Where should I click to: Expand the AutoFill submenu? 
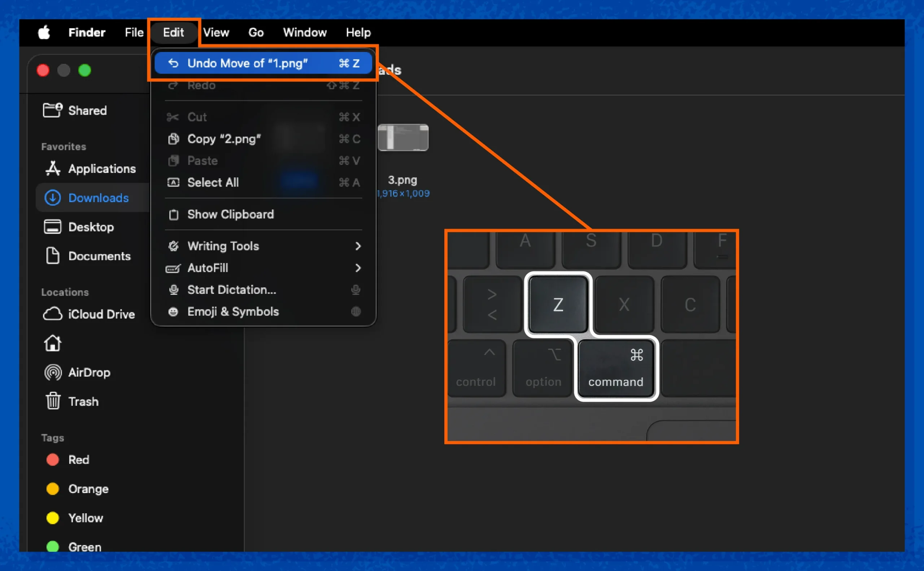[x=358, y=268]
